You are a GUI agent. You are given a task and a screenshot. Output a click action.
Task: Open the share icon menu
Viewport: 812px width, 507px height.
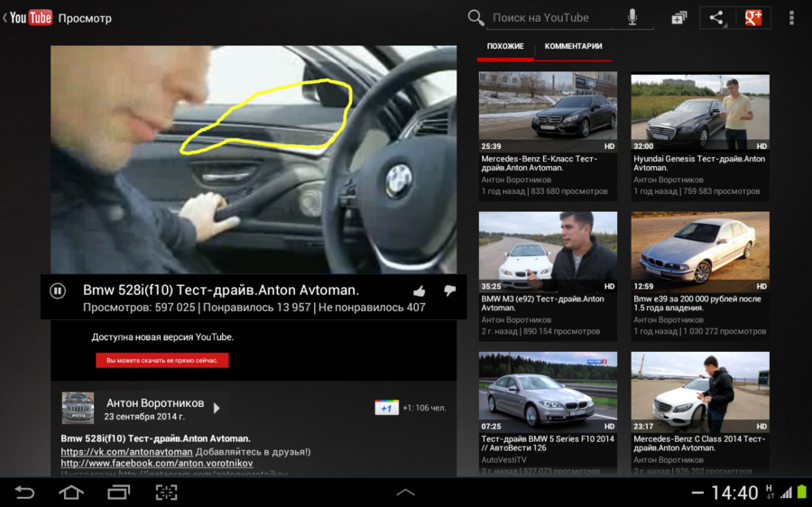click(716, 18)
